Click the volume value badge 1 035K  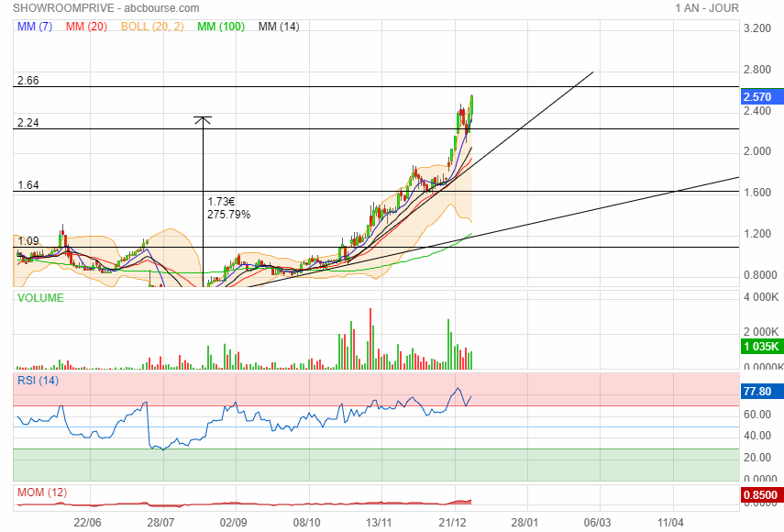(762, 346)
